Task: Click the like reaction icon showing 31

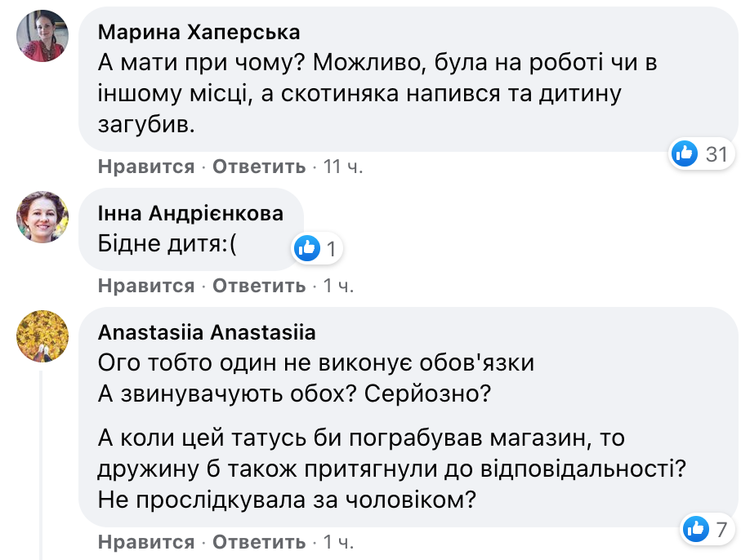Action: [x=684, y=153]
